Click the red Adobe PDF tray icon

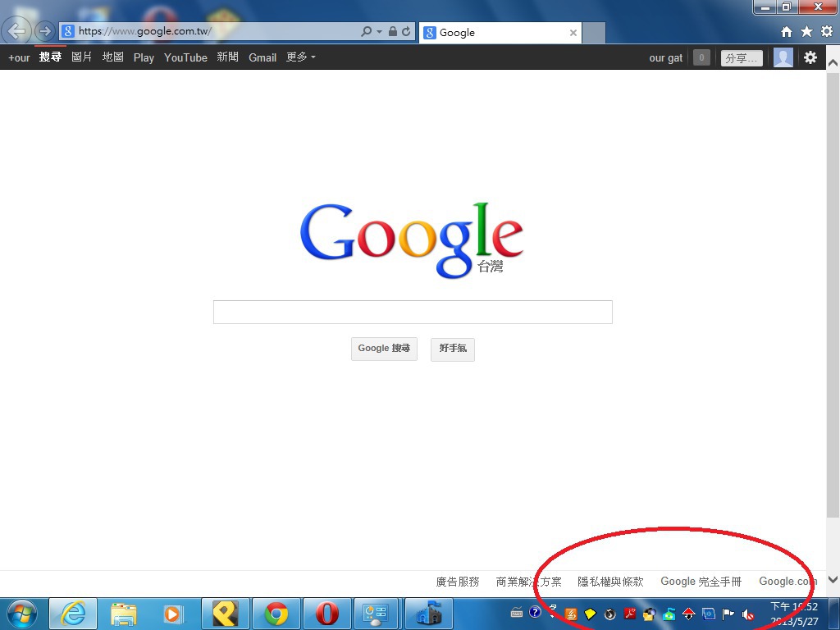629,614
